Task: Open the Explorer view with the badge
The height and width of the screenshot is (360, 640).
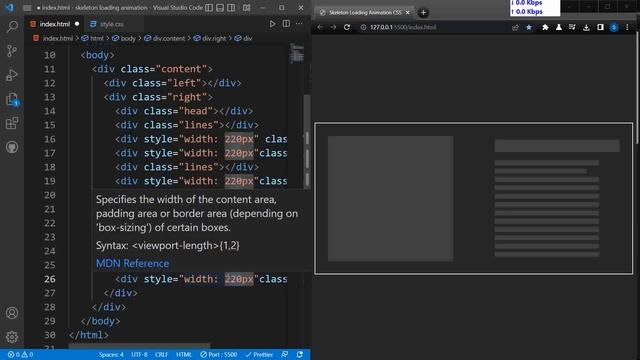Action: (12, 99)
